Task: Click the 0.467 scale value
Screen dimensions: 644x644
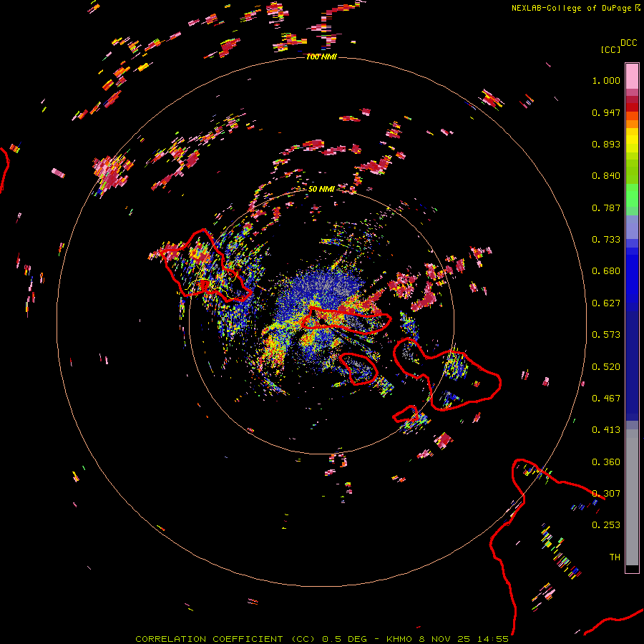Action: click(x=606, y=399)
